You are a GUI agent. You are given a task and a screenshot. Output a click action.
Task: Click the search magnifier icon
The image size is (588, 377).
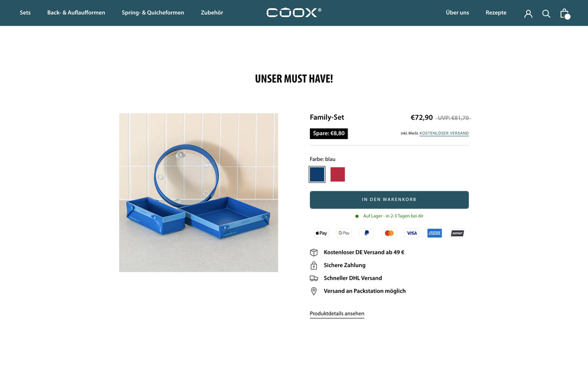pos(546,14)
